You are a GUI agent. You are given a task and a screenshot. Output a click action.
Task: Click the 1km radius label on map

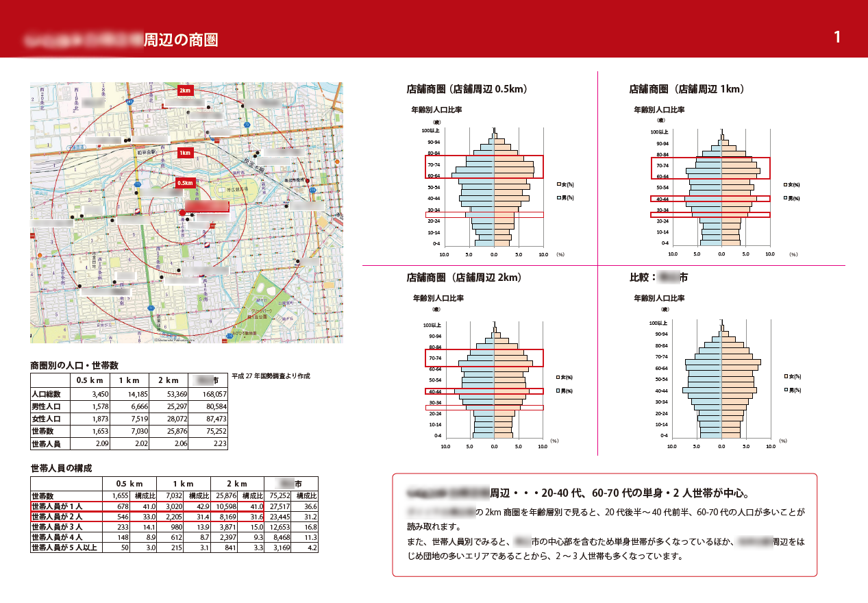pyautogui.click(x=185, y=153)
